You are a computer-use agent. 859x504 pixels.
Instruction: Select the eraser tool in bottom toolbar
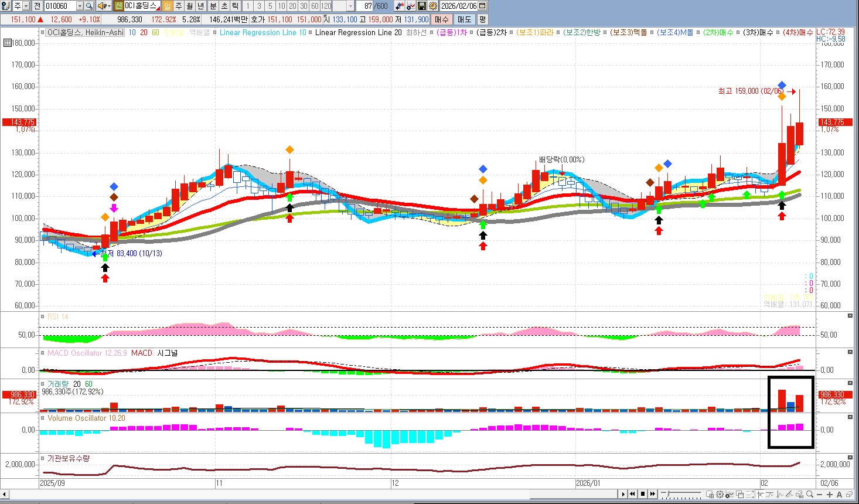tap(849, 494)
